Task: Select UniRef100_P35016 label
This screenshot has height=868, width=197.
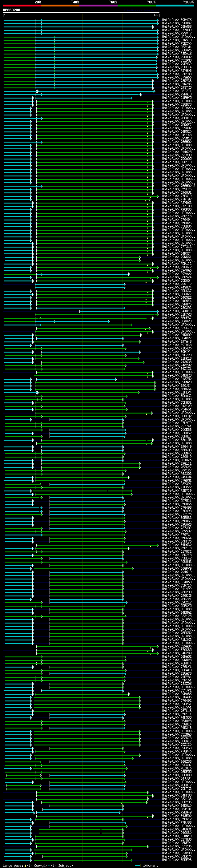Action: tap(176, 54)
